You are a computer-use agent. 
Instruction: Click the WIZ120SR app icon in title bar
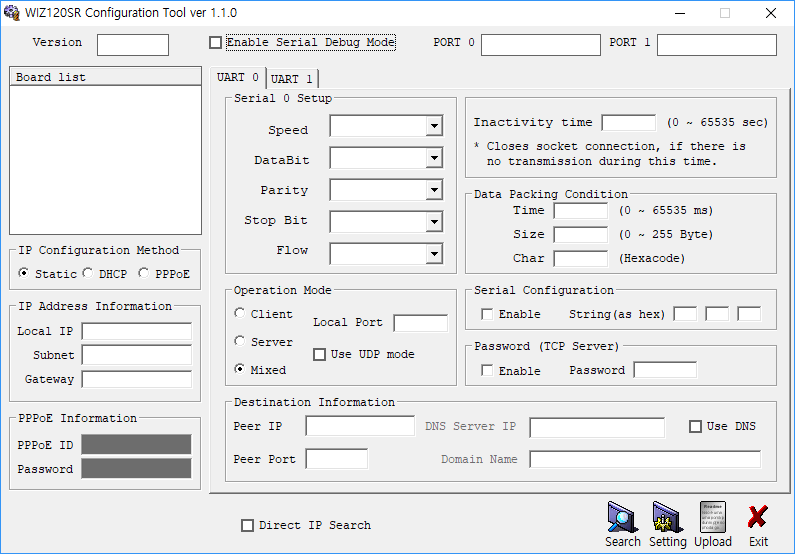tap(12, 13)
